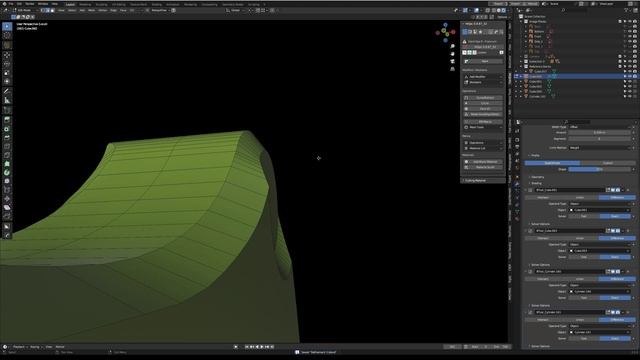Click the zoom magnifier viewport icon
The height and width of the screenshot is (360, 640).
(x=452, y=47)
